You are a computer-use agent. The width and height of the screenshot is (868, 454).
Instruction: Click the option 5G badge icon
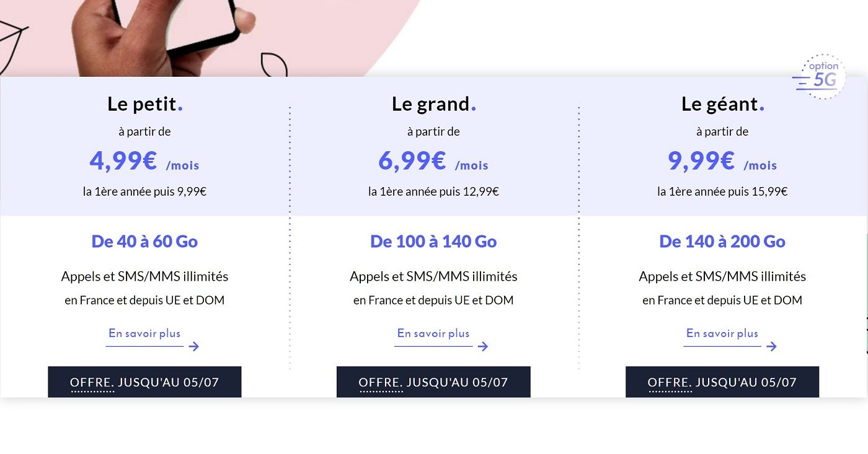pyautogui.click(x=818, y=77)
